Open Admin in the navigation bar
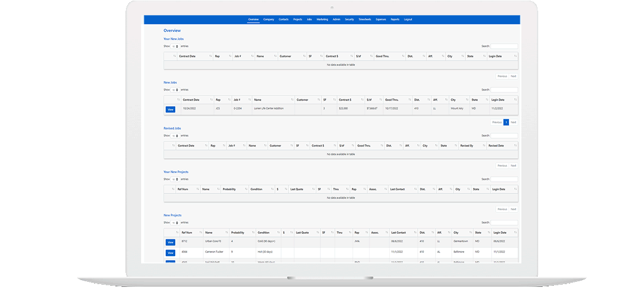The image size is (644, 288). [337, 19]
